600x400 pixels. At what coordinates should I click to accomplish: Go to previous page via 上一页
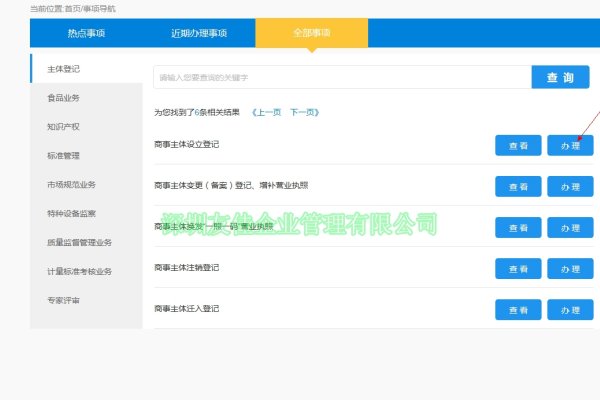[x=266, y=112]
